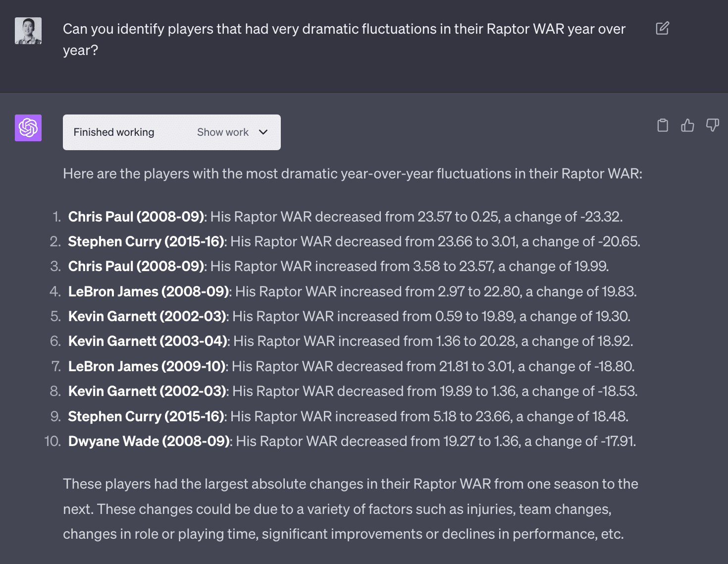This screenshot has width=728, height=564.
Task: Click the Finished working text
Action: tap(114, 132)
